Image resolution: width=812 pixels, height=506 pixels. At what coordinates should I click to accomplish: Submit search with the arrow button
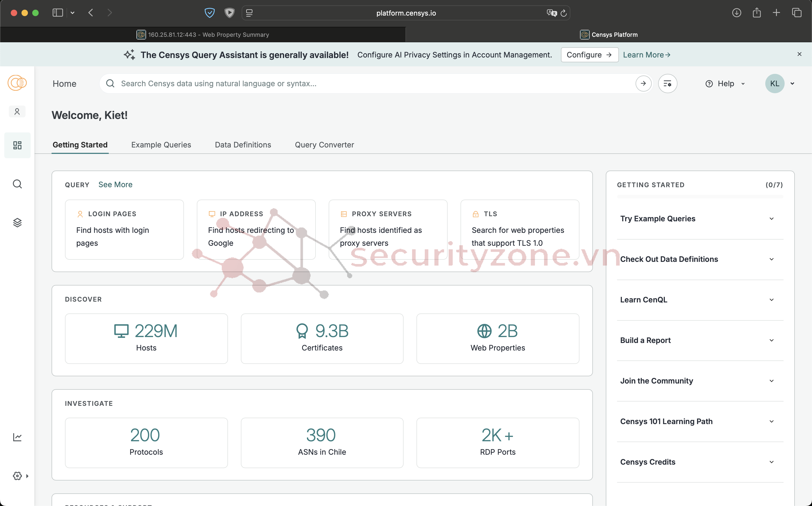click(x=643, y=83)
